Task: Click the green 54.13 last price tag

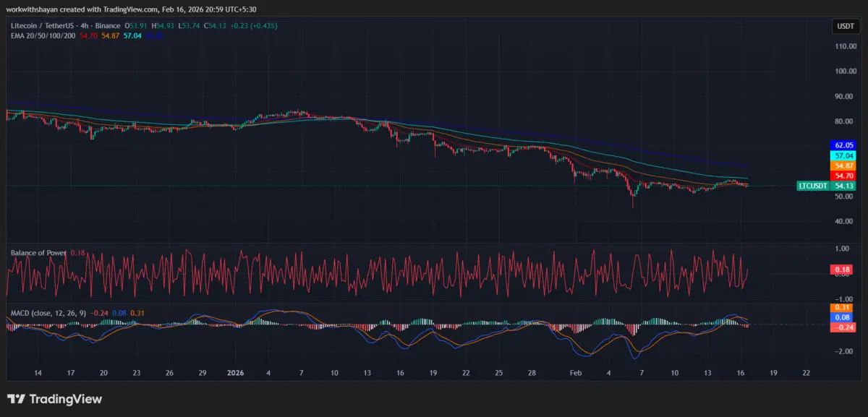Action: pyautogui.click(x=843, y=186)
